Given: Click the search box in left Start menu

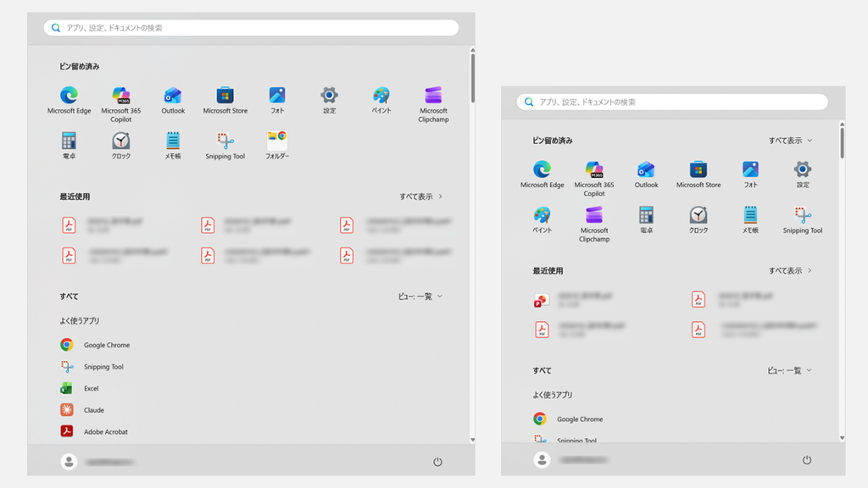Looking at the screenshot, I should pos(251,28).
